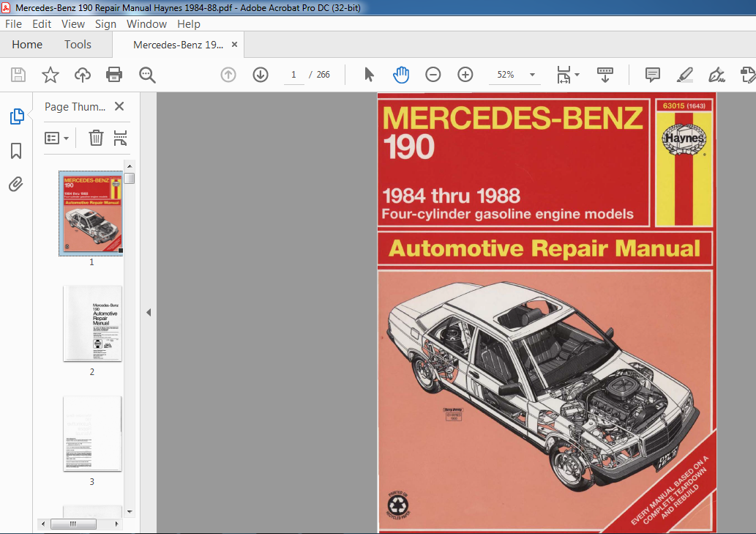
Task: Add document to favorites with star icon
Action: [50, 75]
